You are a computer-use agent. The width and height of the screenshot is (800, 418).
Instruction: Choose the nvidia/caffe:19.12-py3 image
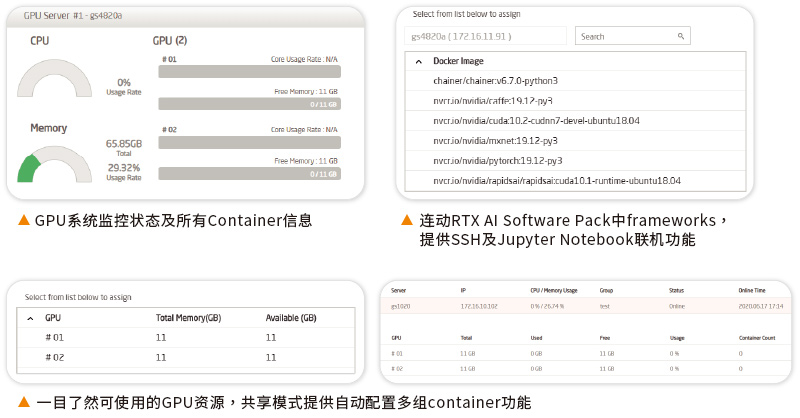coord(493,101)
